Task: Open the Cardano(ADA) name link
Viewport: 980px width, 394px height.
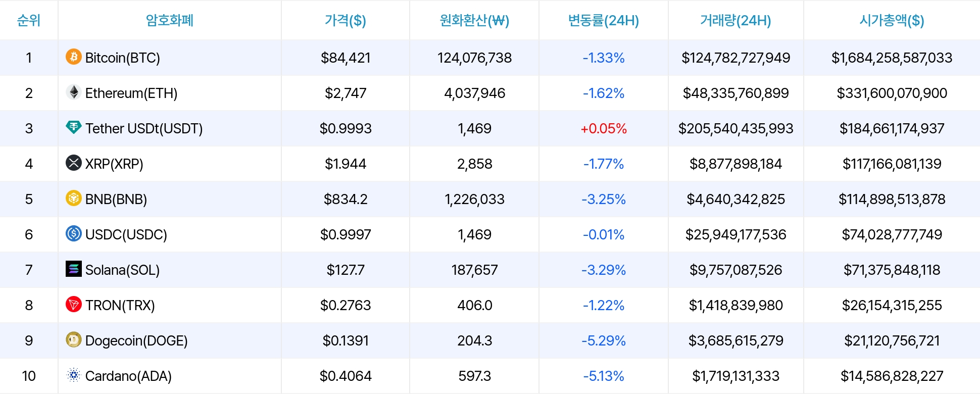Action: click(x=128, y=376)
